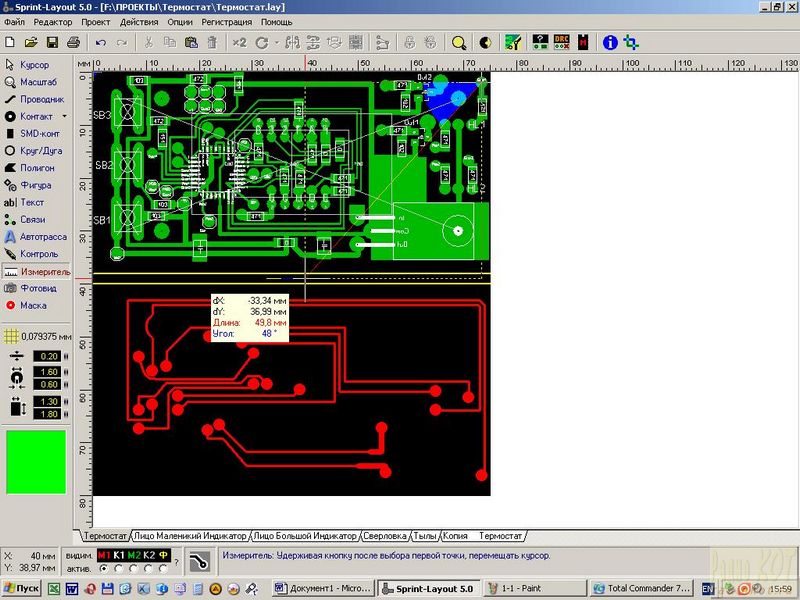Switch to the Сверловка tab
Screen dimensions: 800x600
tap(385, 536)
